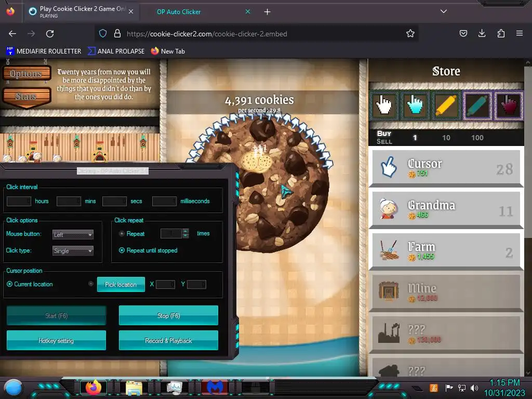Select the locked Mine building

[x=446, y=292]
